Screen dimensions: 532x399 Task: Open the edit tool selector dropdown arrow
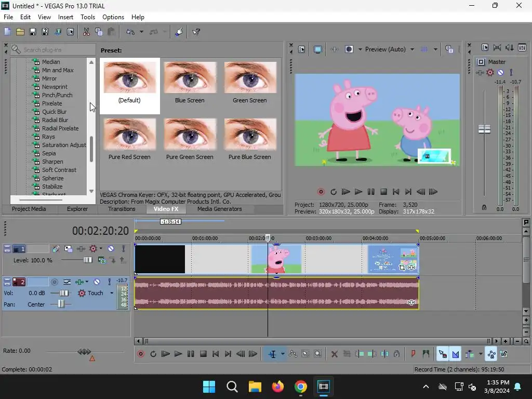click(x=283, y=354)
